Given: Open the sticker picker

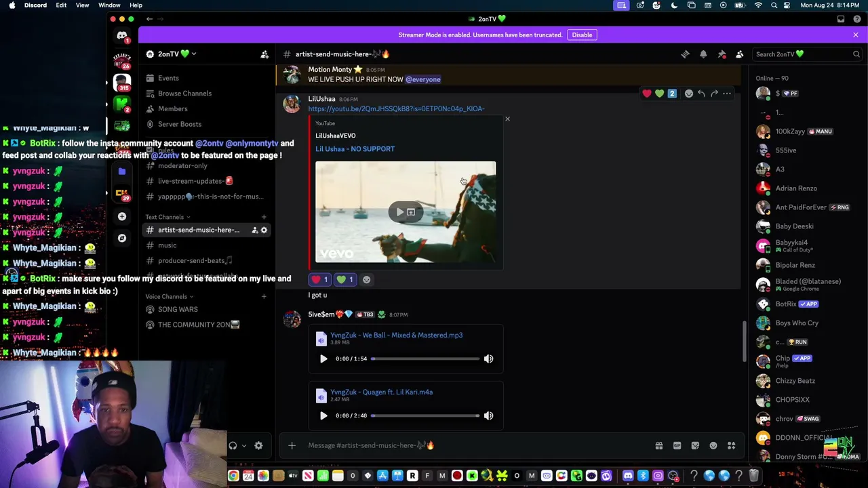Looking at the screenshot, I should [695, 445].
